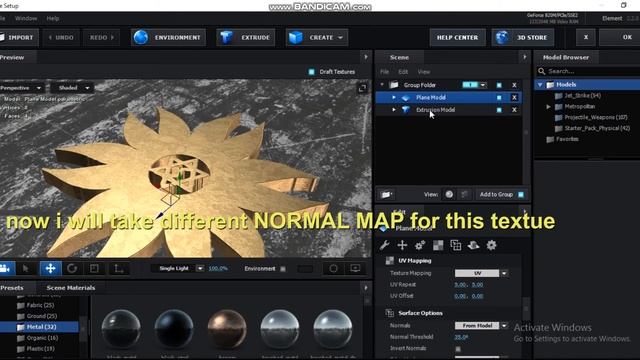Screen dimensions: 640x360
Task: Click the ENVIRONMENT button
Action: (x=168, y=38)
